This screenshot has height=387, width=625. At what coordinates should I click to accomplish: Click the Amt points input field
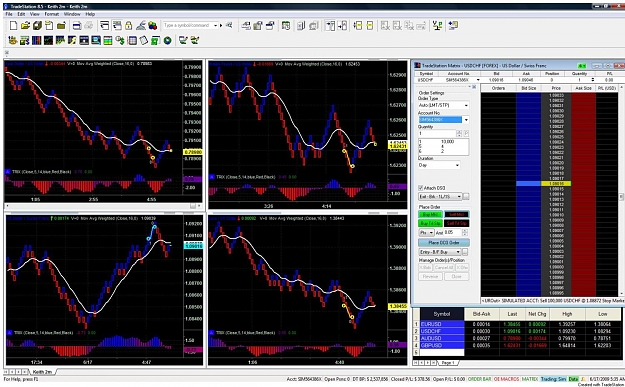point(452,232)
